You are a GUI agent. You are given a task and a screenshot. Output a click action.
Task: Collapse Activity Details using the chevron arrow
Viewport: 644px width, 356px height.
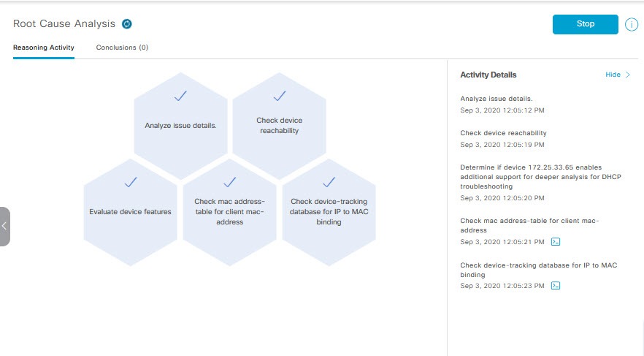[x=628, y=75]
